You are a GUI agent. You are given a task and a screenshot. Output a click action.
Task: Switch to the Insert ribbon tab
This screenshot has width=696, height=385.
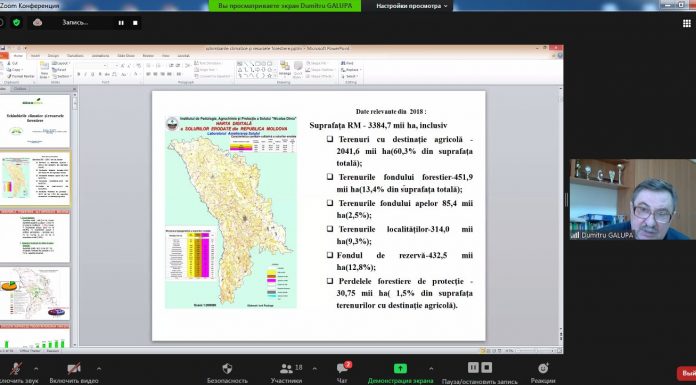pyautogui.click(x=35, y=56)
